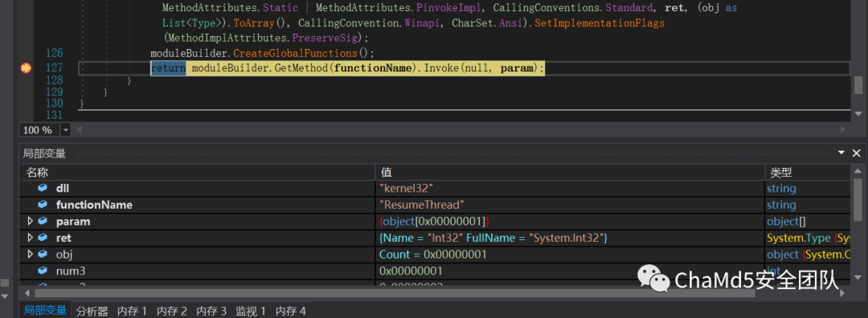Click the num3 variable cube icon
Image resolution: width=868 pixels, height=318 pixels.
click(43, 271)
